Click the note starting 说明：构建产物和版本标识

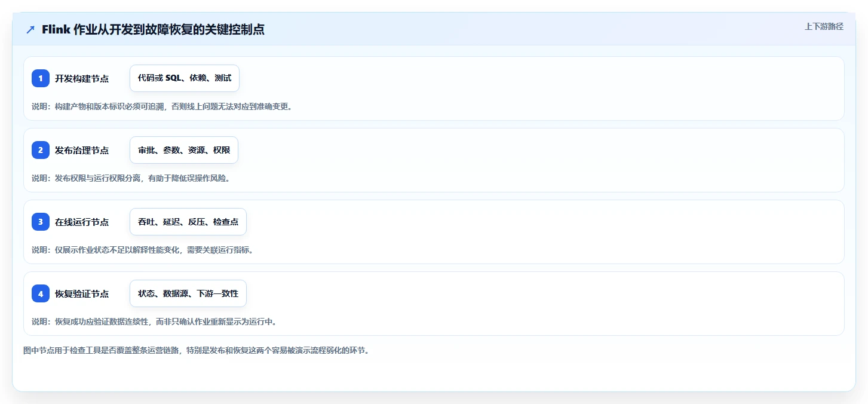pyautogui.click(x=162, y=106)
